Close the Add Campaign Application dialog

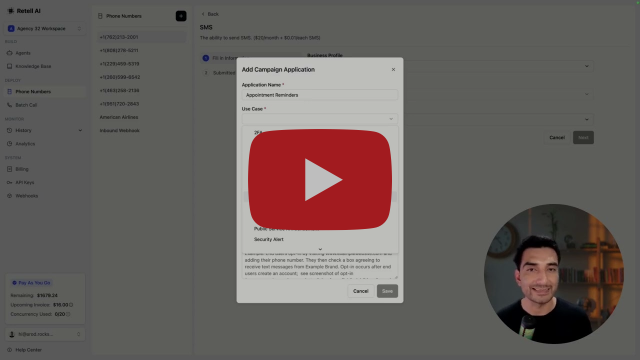point(393,69)
